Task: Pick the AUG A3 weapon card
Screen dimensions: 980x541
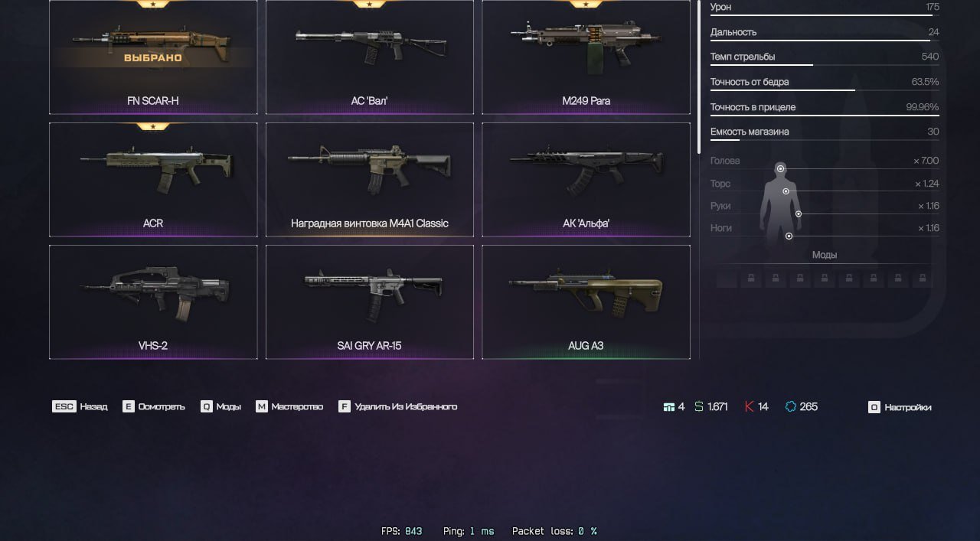Action: click(x=586, y=302)
